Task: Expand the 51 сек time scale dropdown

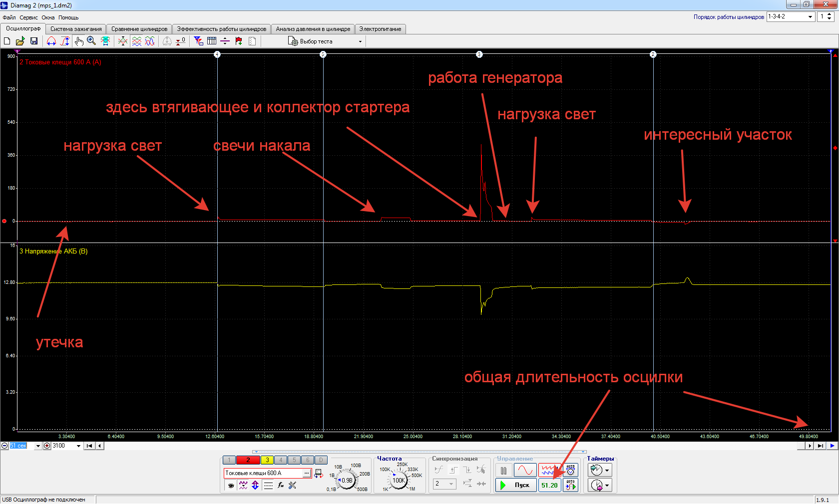Action: [x=37, y=446]
